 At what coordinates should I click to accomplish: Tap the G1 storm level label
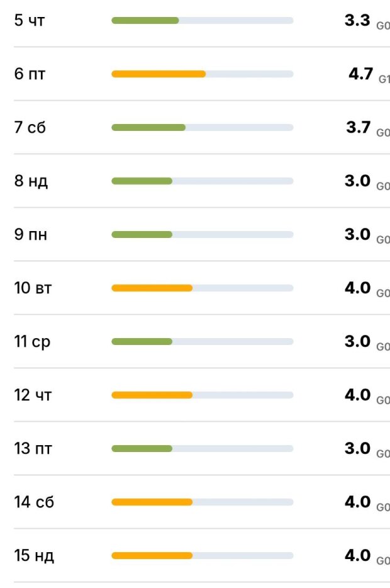click(x=384, y=80)
